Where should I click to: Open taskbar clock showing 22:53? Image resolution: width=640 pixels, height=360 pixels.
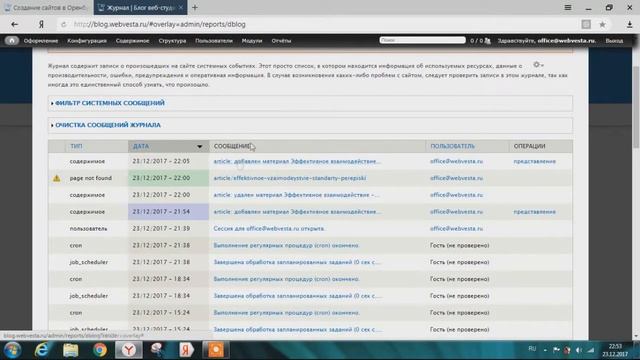[x=615, y=350]
